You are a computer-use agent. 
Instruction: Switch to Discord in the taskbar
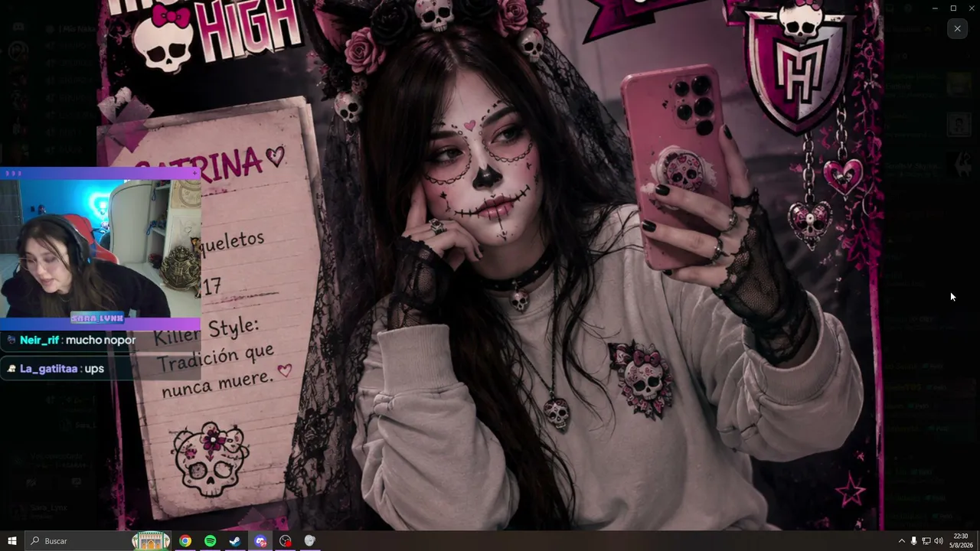[260, 541]
